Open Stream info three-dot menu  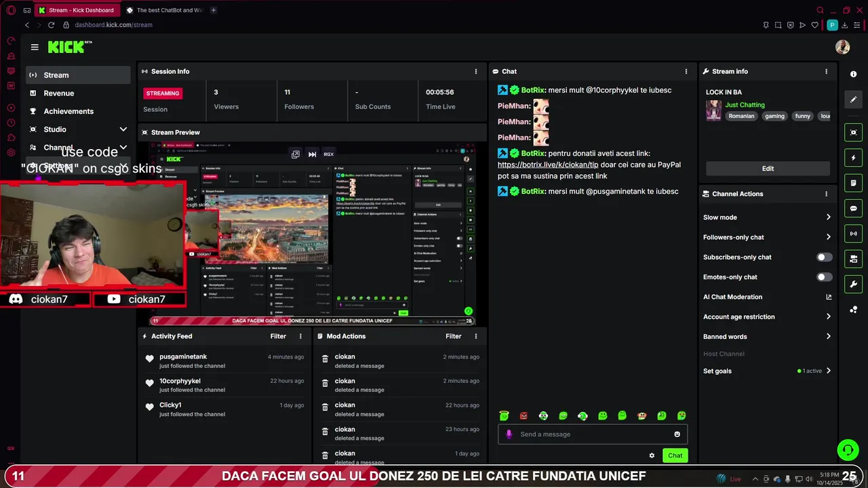[x=826, y=71]
